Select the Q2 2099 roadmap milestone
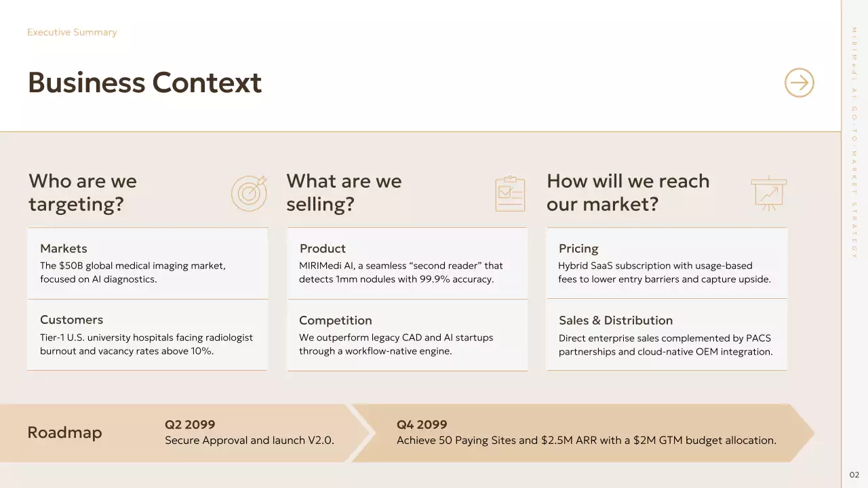This screenshot has height=488, width=868. point(249,432)
